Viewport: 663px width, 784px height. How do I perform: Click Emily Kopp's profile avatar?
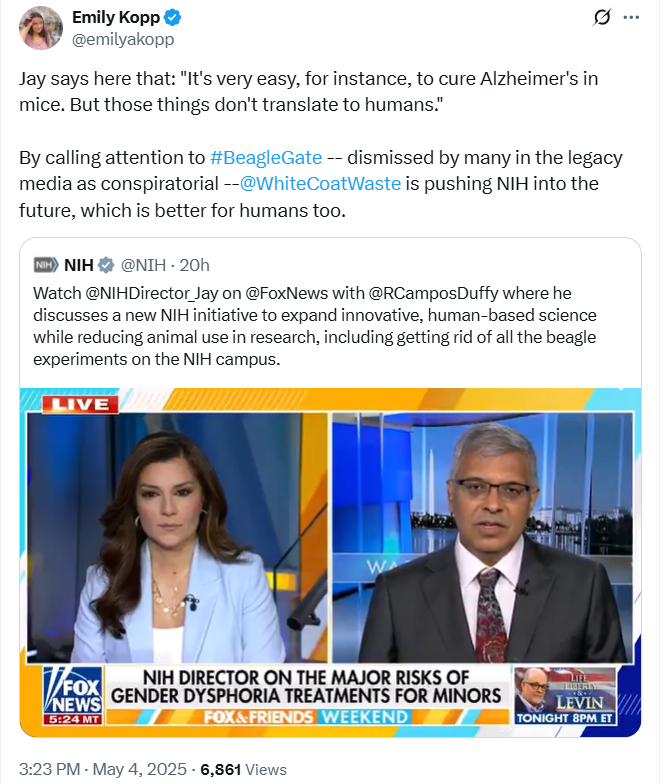pos(41,28)
